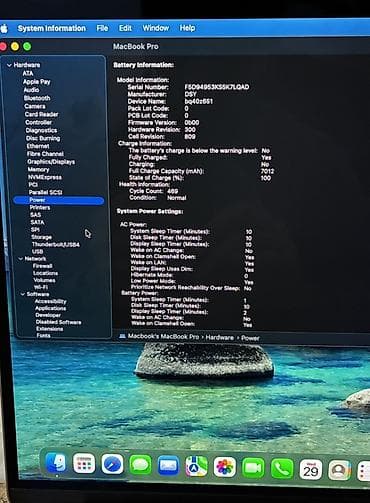Open the Phone app in the Dock
The height and width of the screenshot is (503, 370).
pos(282,469)
